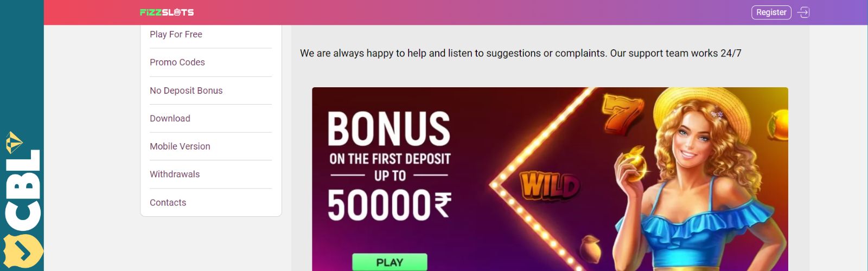The image size is (868, 271).
Task: Click the CBL vertical logo text
Action: click(23, 190)
